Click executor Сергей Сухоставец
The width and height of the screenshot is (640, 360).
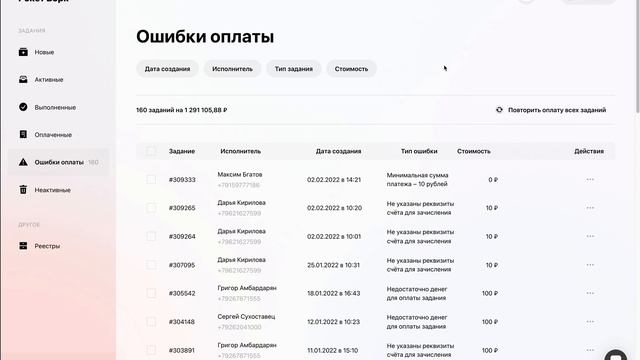tap(246, 316)
